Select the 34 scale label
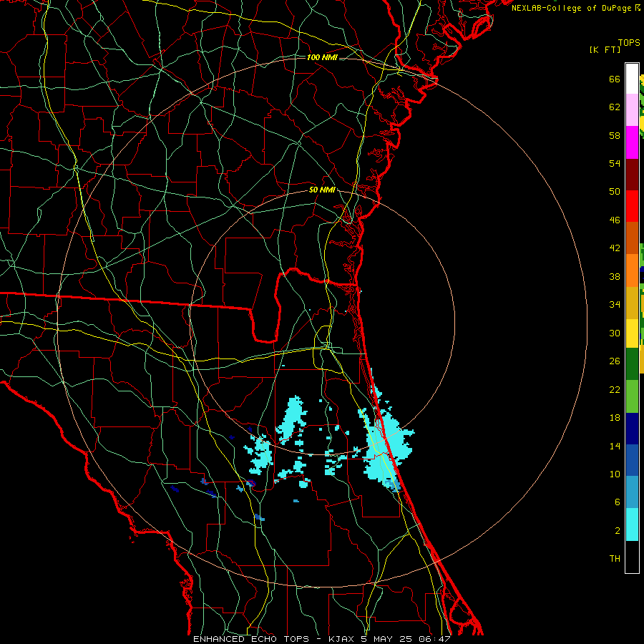644x644 pixels. 615,305
